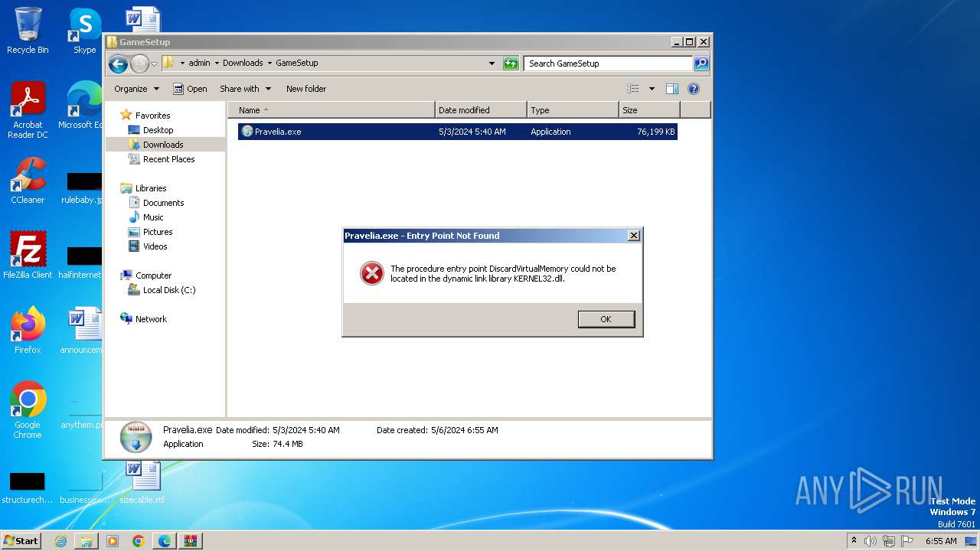980x551 pixels.
Task: Select the CCleaner desktop icon
Action: 28,181
